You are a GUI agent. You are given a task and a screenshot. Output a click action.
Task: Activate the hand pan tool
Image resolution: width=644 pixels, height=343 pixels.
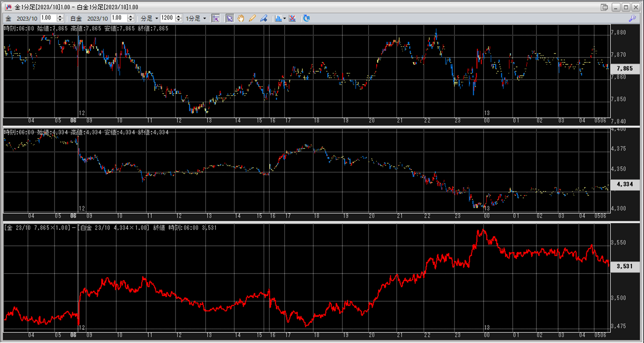coord(241,18)
